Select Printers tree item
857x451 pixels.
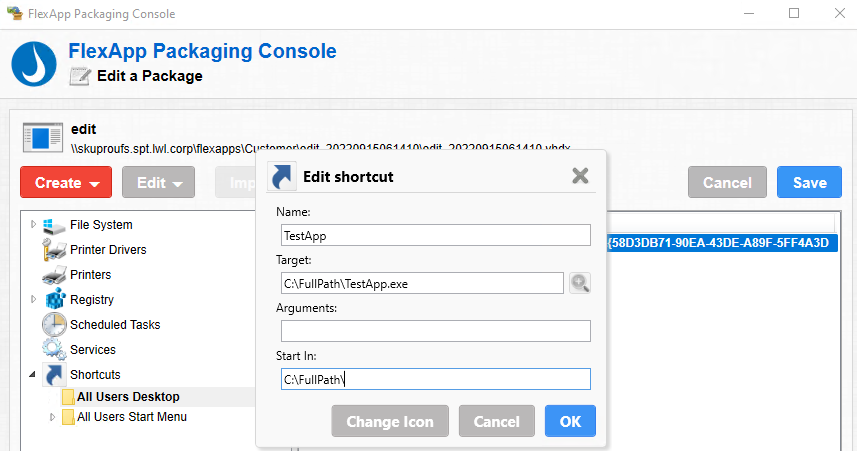coord(91,275)
